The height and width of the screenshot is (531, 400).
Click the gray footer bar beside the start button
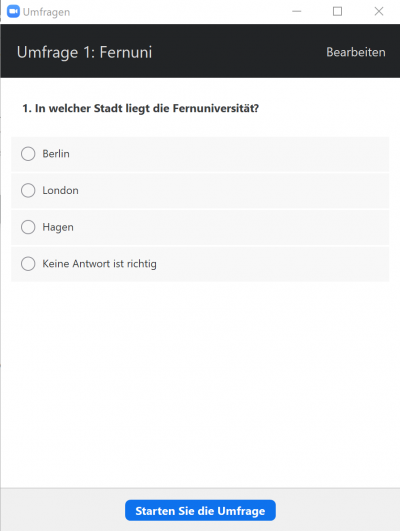click(x=339, y=510)
